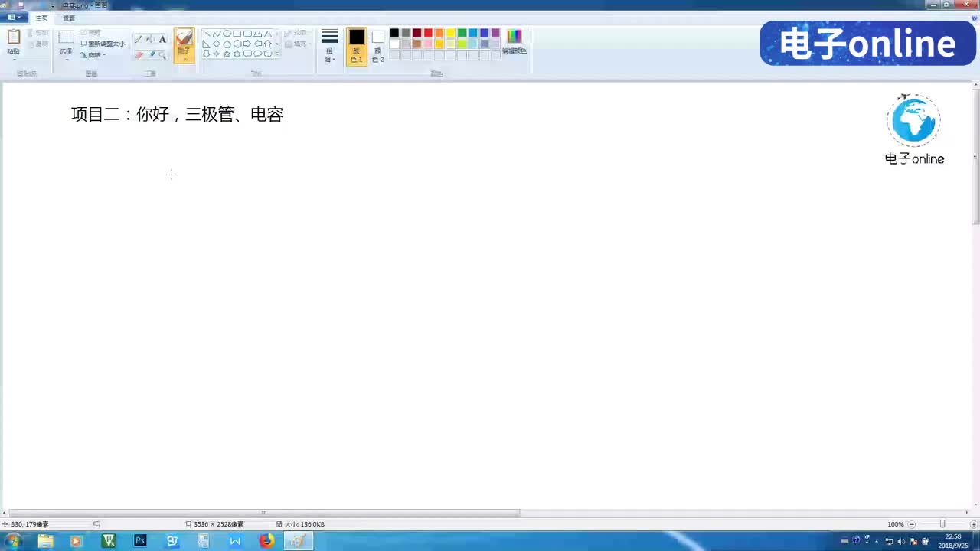This screenshot has height=551, width=980.
Task: Choose the Five-point star shape
Action: (227, 54)
